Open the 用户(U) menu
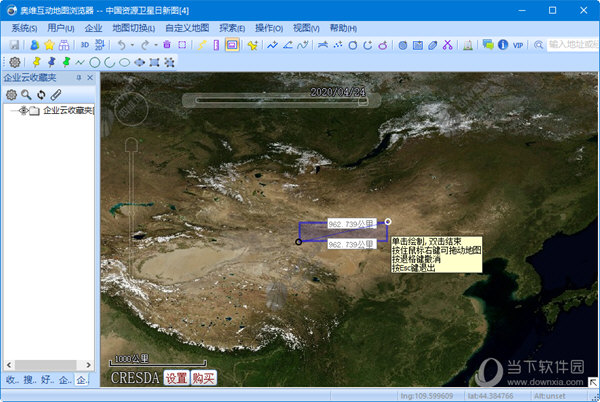The width and height of the screenshot is (600, 402). click(60, 28)
